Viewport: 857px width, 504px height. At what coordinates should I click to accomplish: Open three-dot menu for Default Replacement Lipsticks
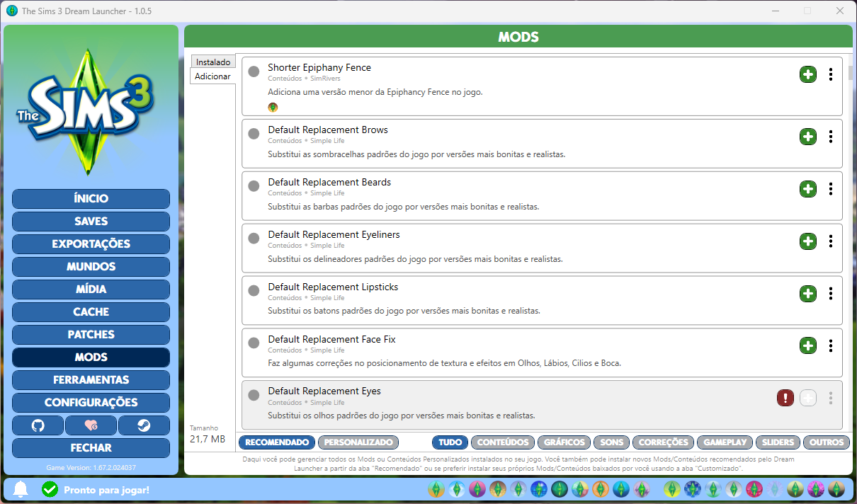pos(830,294)
